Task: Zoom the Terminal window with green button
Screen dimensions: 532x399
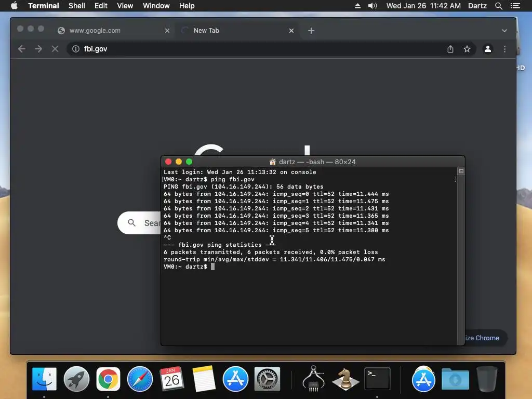Action: pyautogui.click(x=189, y=162)
